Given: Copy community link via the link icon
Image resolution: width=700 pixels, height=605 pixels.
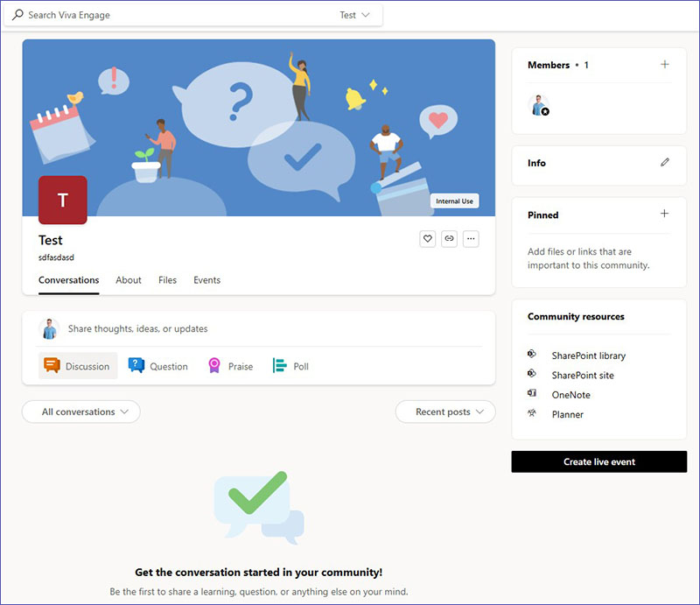Looking at the screenshot, I should (449, 239).
